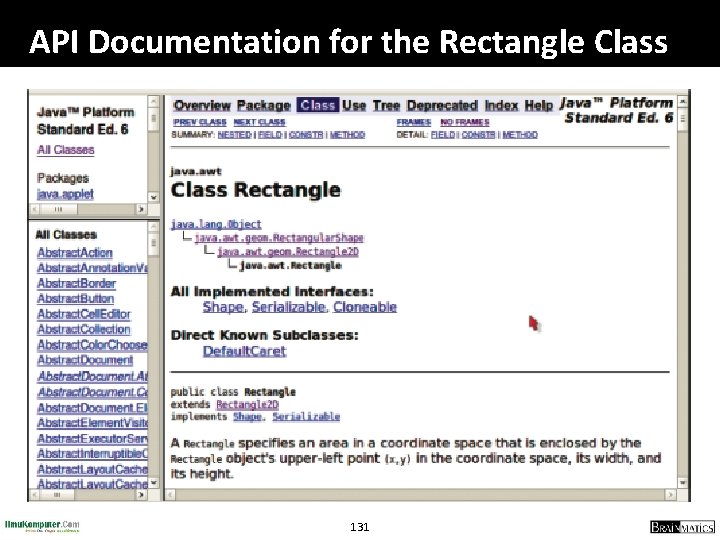Viewport: 720px width, 540px height.
Task: Click All Classes frame scroll up arrow
Action: click(x=154, y=226)
